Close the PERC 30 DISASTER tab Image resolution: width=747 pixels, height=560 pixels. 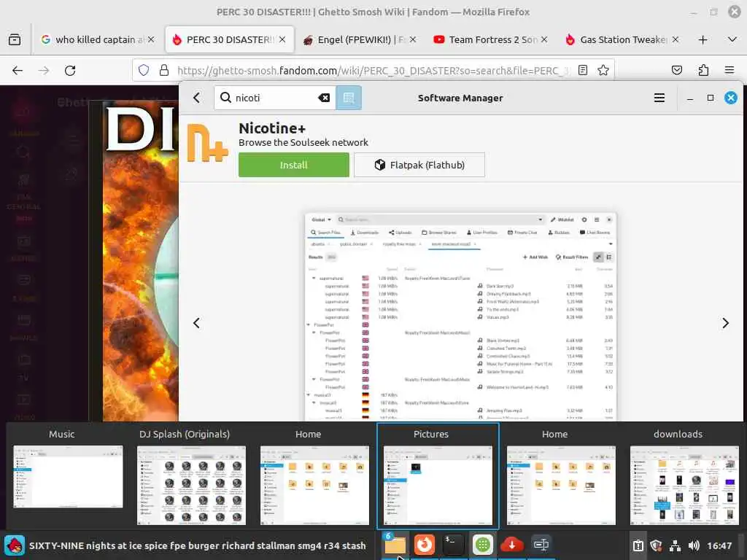click(282, 40)
